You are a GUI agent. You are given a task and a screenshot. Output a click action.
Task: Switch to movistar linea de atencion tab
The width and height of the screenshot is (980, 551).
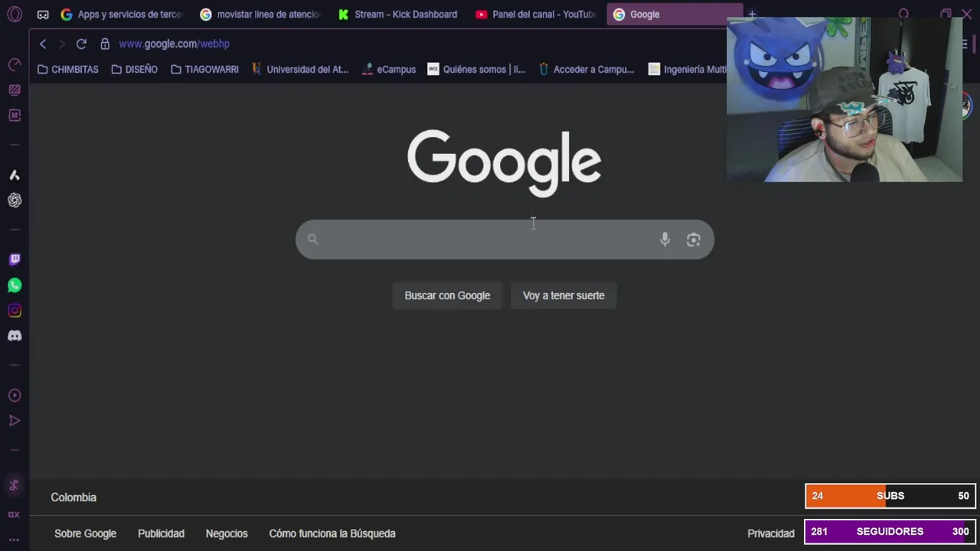click(x=260, y=14)
